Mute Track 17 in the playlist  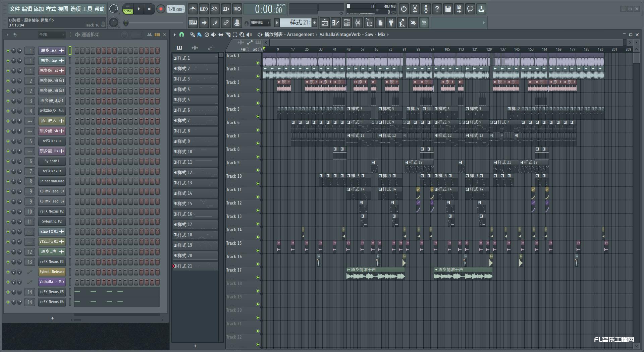[258, 277]
